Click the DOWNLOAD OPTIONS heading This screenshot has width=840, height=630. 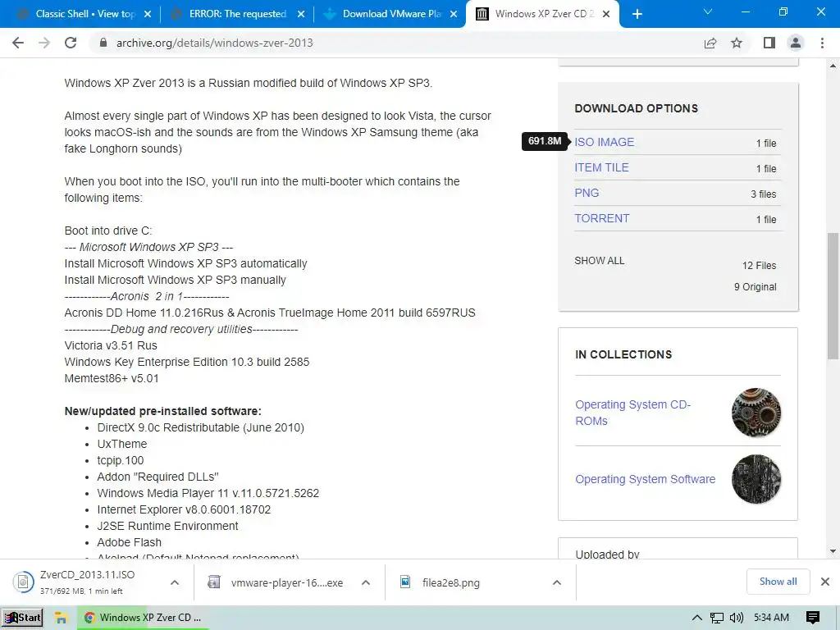pos(636,108)
